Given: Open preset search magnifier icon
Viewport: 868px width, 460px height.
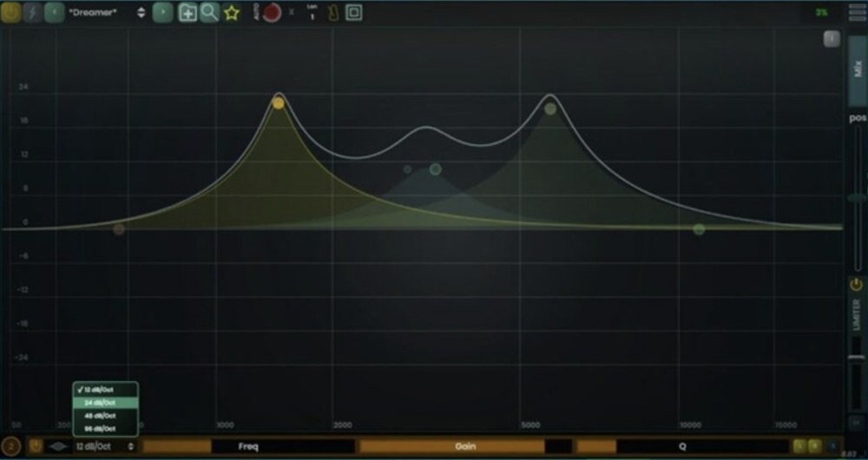Looking at the screenshot, I should coord(209,12).
